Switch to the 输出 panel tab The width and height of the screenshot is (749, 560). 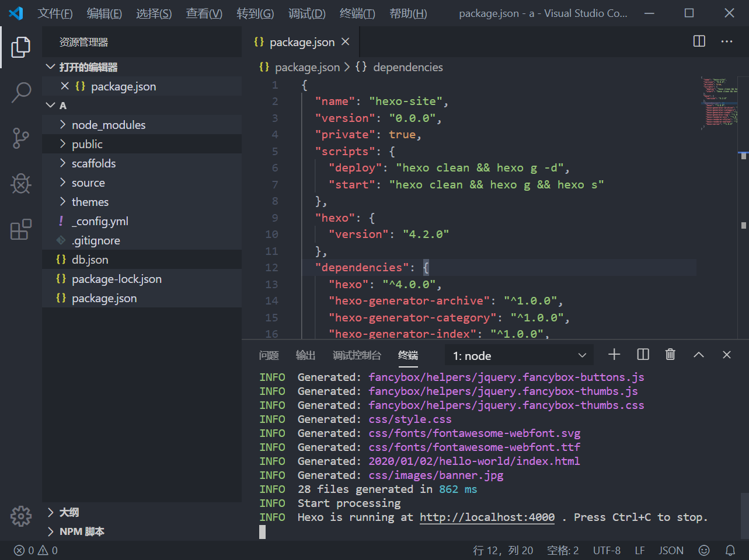(x=305, y=355)
